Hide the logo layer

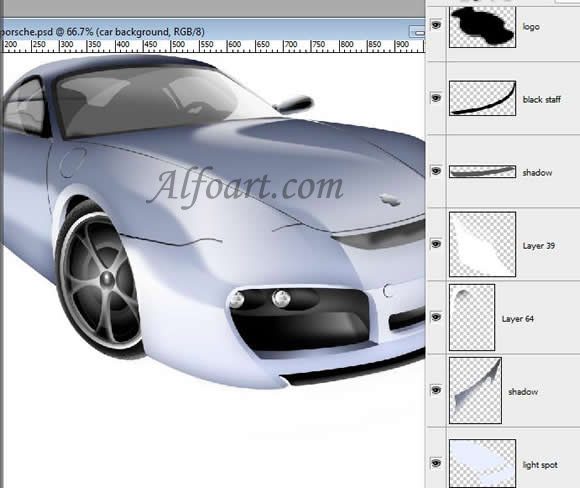436,25
